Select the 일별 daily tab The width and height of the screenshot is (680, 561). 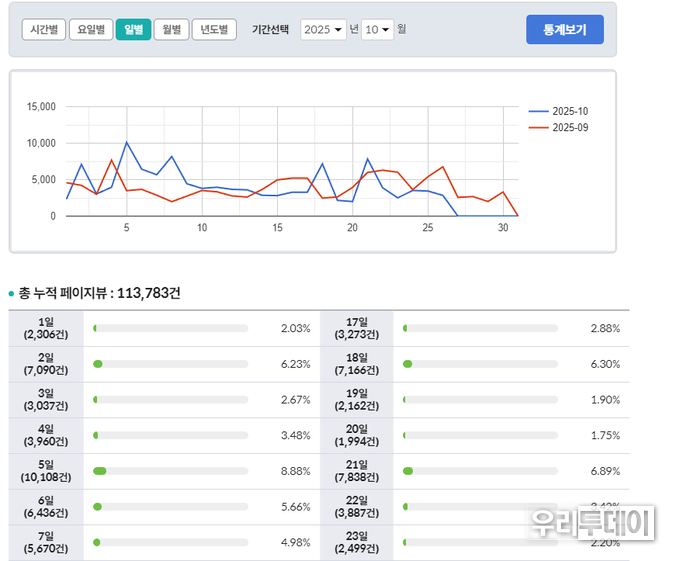point(133,29)
